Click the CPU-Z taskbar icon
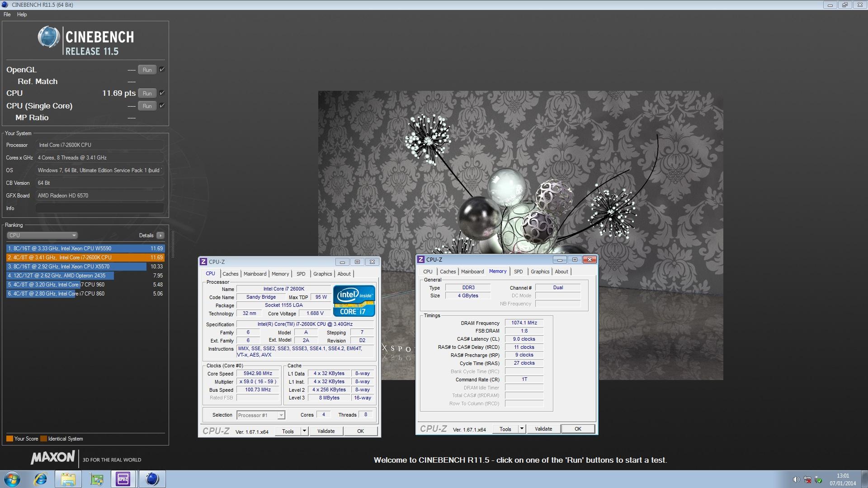The width and height of the screenshot is (868, 488). point(123,479)
